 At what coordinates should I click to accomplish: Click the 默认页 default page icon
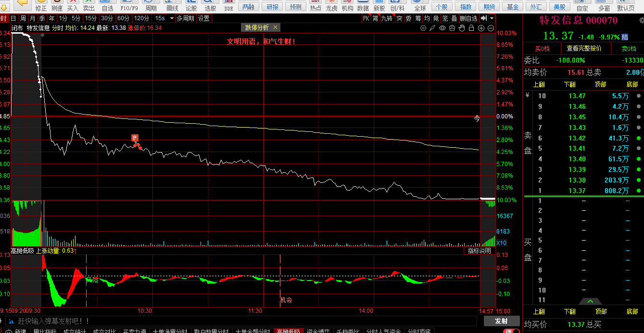(x=626, y=6)
